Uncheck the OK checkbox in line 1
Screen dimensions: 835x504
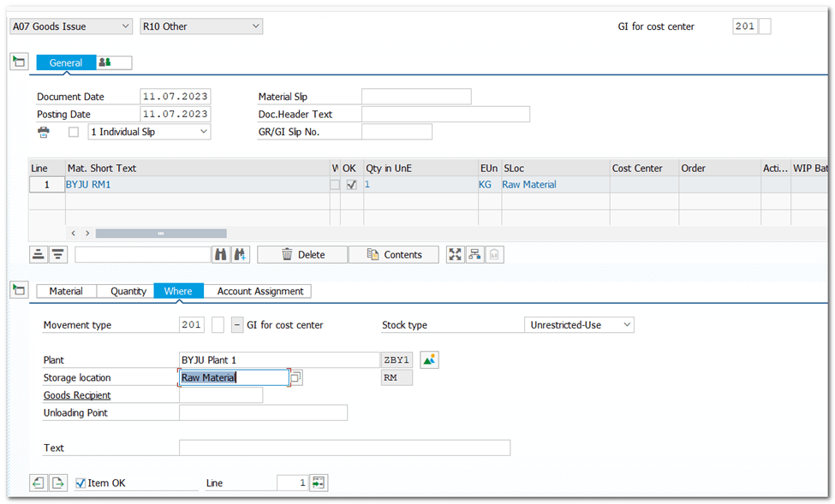pos(351,185)
